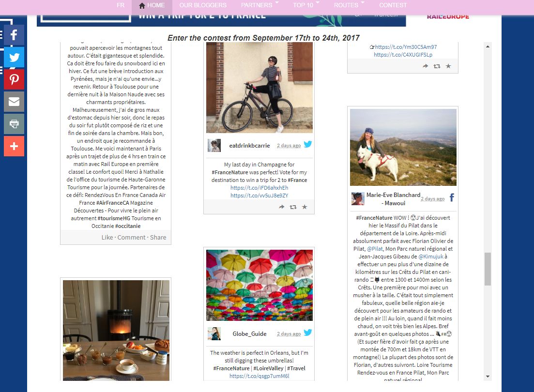Share page by email sidebar icon
The width and height of the screenshot is (534, 392).
(14, 102)
